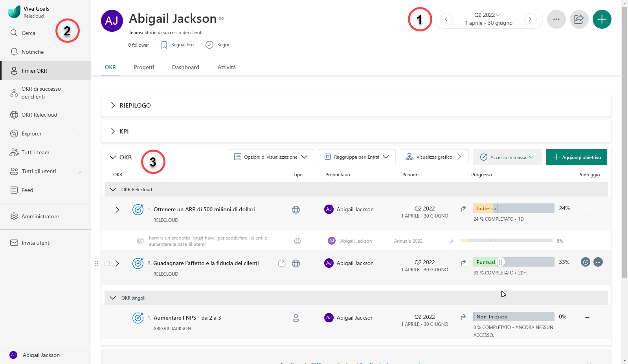Select checkbox for Guadagnare l'affetto row
Image resolution: width=628 pixels, height=364 pixels.
[107, 263]
